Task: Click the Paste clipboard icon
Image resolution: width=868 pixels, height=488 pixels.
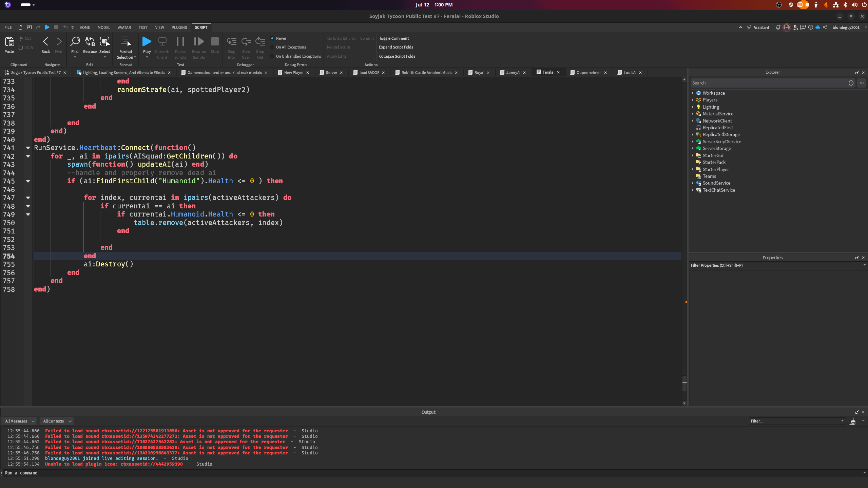Action: tap(9, 42)
